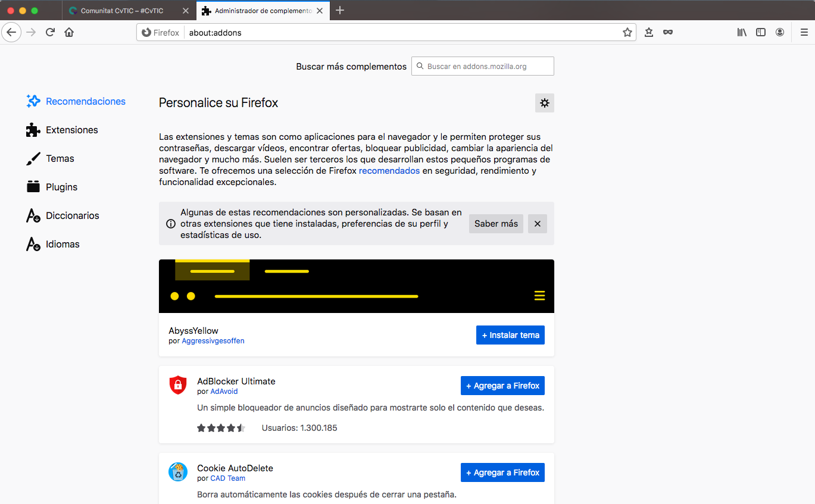Viewport: 815px width, 504px height.
Task: Open the gear tools menu for add-ons
Action: click(x=545, y=103)
